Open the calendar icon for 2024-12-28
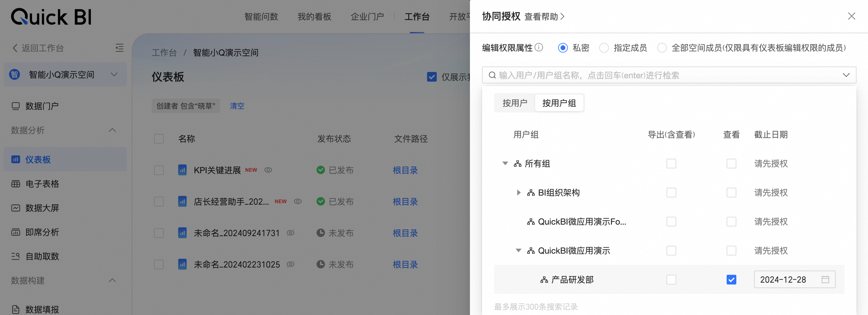 [x=825, y=279]
